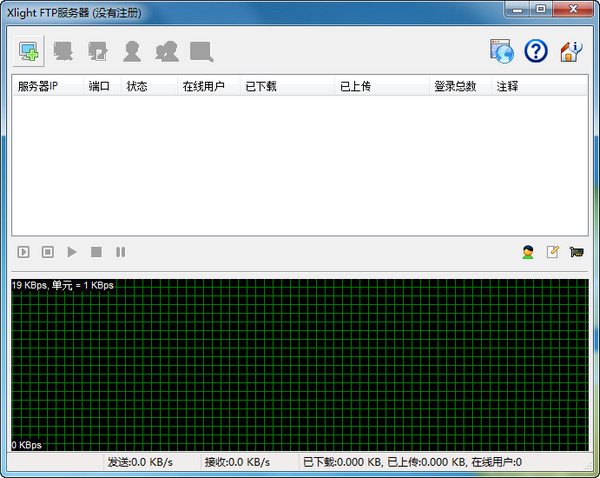The height and width of the screenshot is (478, 600).
Task: Click the 19 KBps graph scale label
Action: (x=63, y=285)
